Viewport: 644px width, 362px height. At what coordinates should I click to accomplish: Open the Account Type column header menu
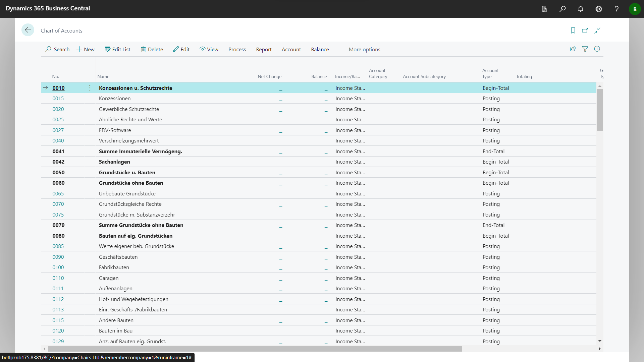coord(490,73)
